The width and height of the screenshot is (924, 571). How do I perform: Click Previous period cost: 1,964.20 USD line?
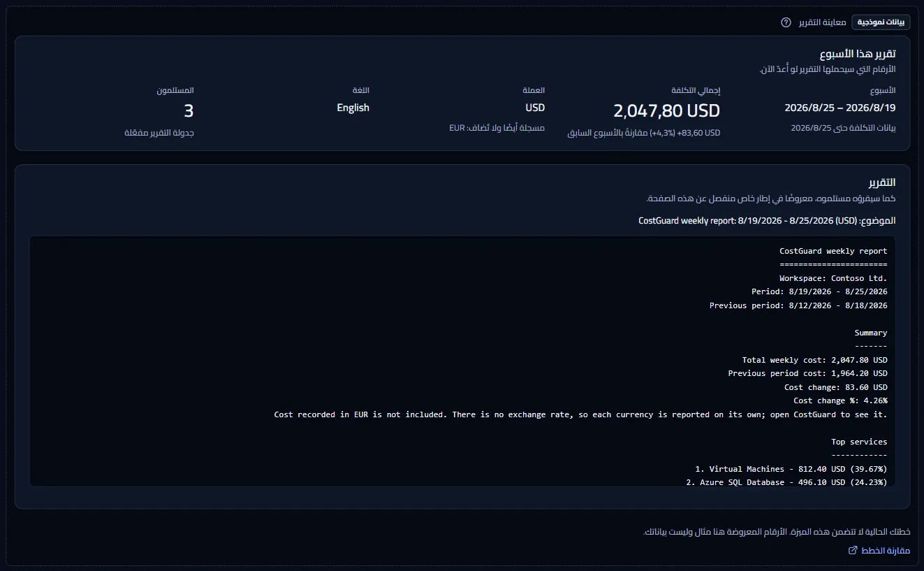807,374
